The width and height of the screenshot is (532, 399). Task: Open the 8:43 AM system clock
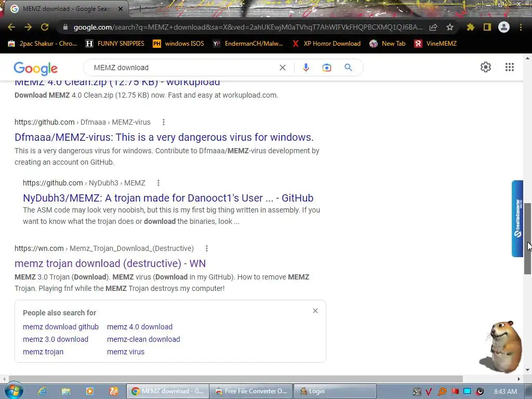(505, 392)
